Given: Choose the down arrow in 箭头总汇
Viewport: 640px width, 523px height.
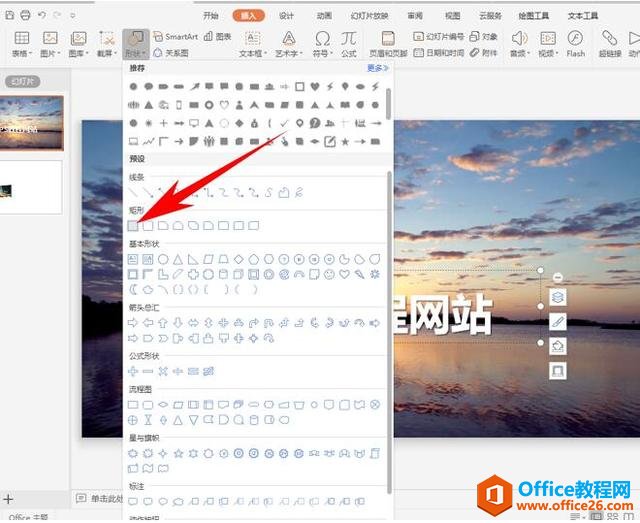Looking at the screenshot, I should [178, 323].
